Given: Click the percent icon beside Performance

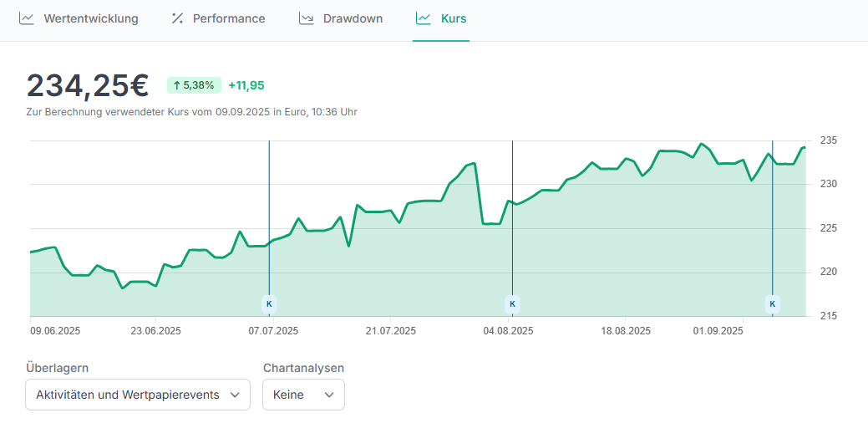Looking at the screenshot, I should pos(177,18).
